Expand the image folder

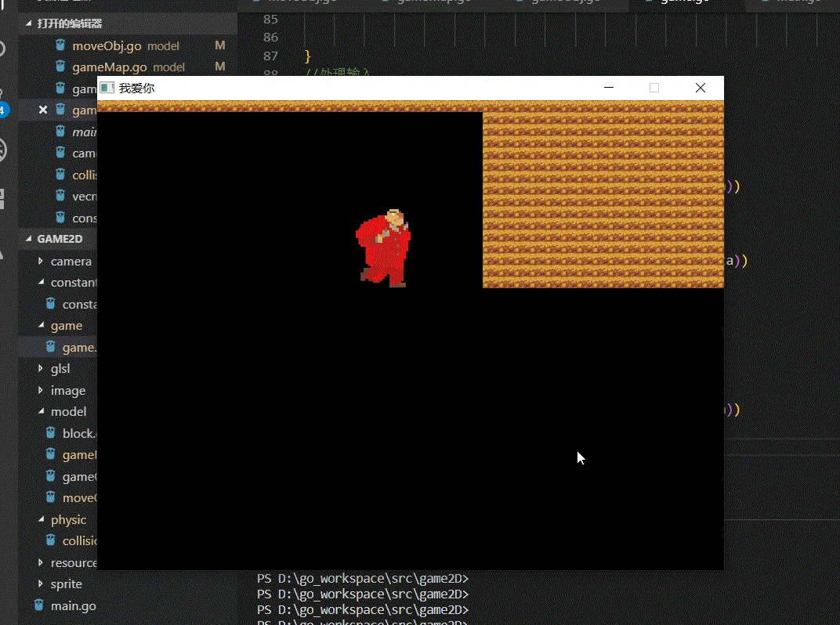point(41,390)
